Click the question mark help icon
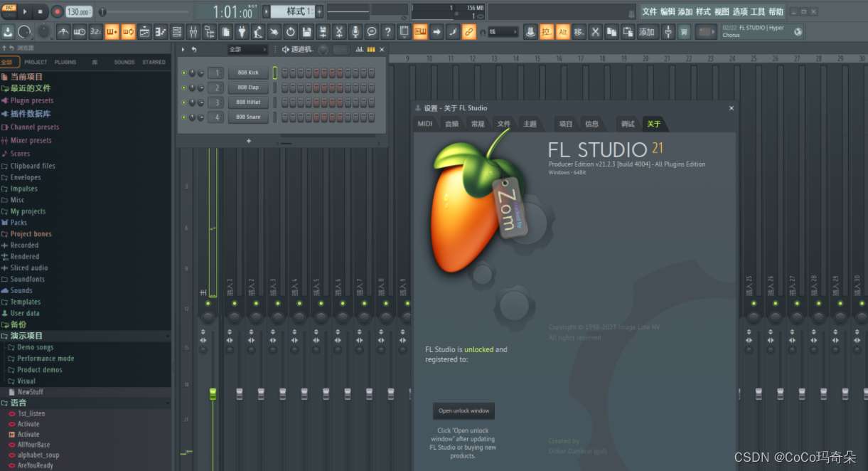The image size is (868, 471). [387, 32]
